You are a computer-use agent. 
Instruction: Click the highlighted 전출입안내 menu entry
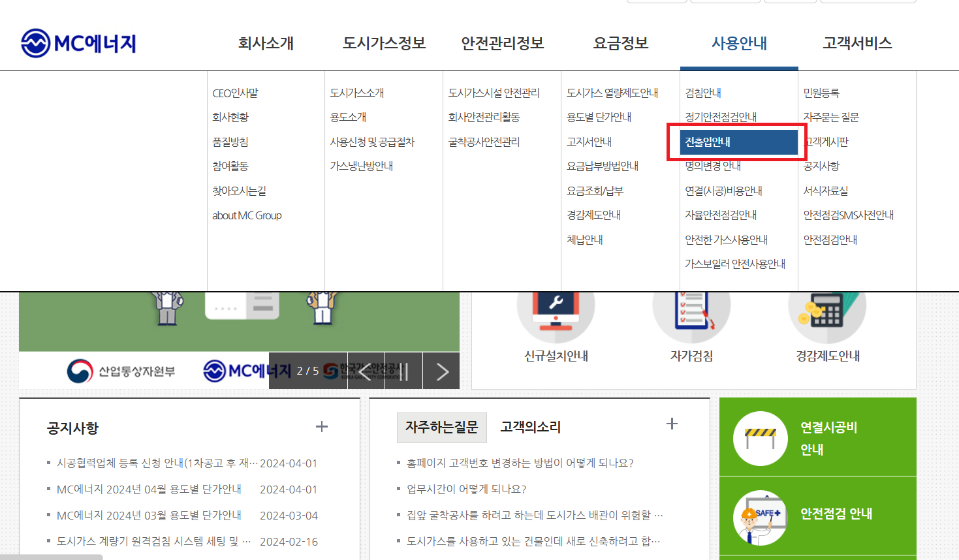[x=710, y=142]
